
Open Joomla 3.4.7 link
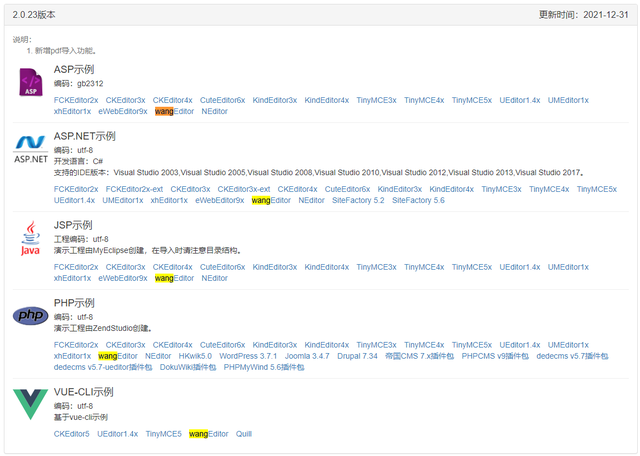tap(307, 356)
